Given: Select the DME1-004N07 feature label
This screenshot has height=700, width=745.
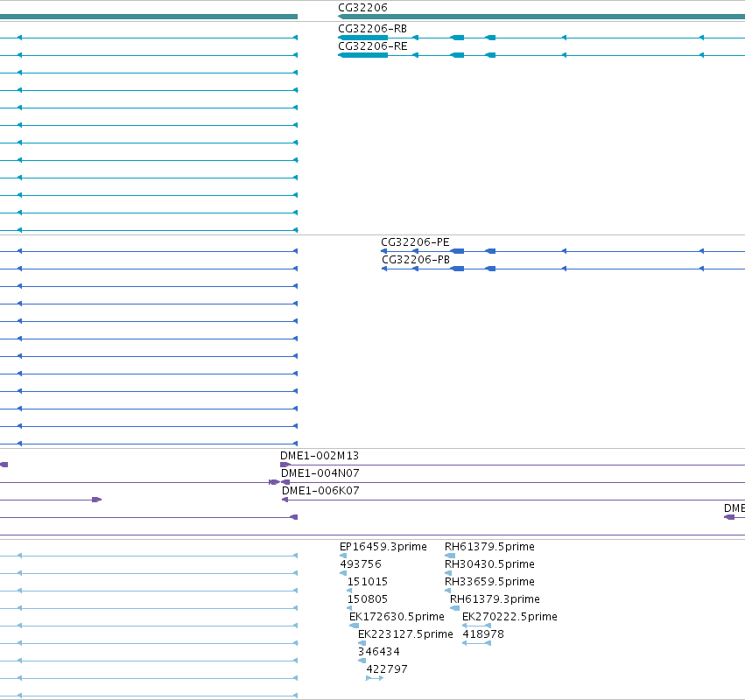Looking at the screenshot, I should click(x=320, y=473).
